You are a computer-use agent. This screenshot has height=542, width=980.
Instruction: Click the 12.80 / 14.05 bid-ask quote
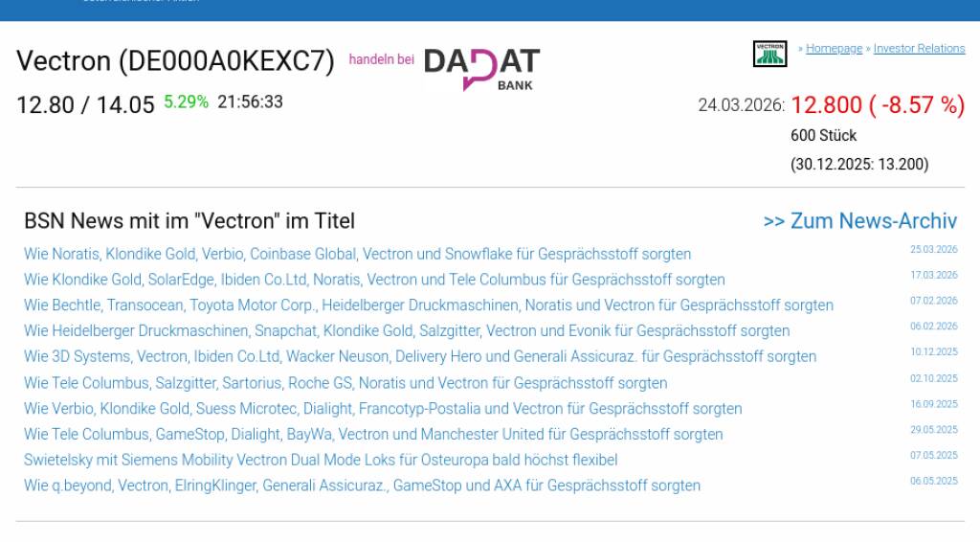[85, 105]
